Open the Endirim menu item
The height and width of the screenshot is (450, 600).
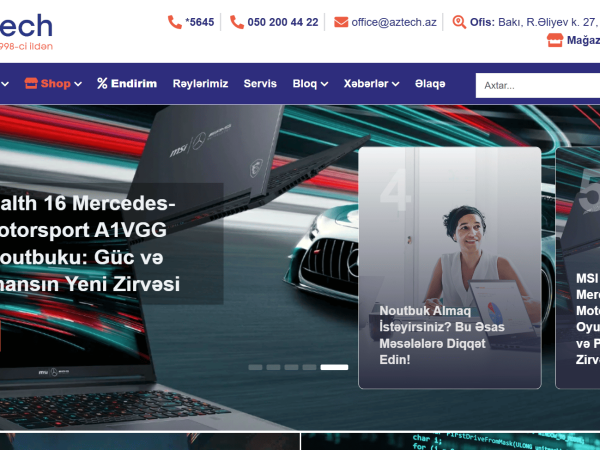coord(134,83)
